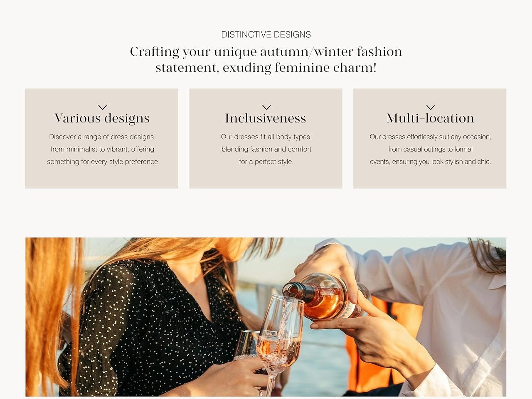Select the Various designs heading

[102, 119]
